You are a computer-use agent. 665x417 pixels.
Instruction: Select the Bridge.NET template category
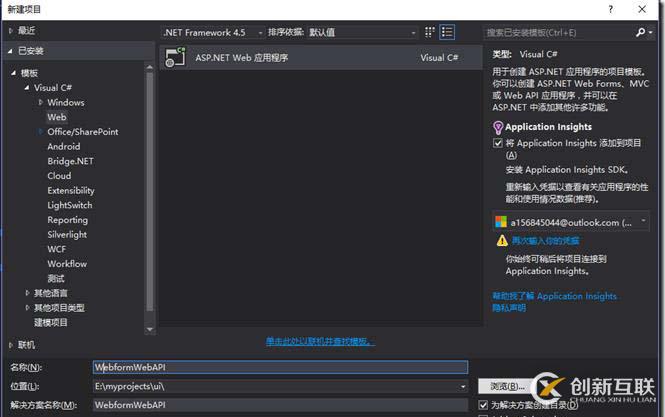coord(70,161)
